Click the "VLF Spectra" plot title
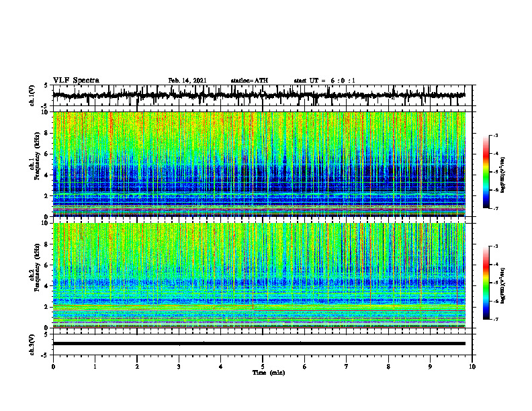The height and width of the screenshot is (411, 532). coord(76,81)
